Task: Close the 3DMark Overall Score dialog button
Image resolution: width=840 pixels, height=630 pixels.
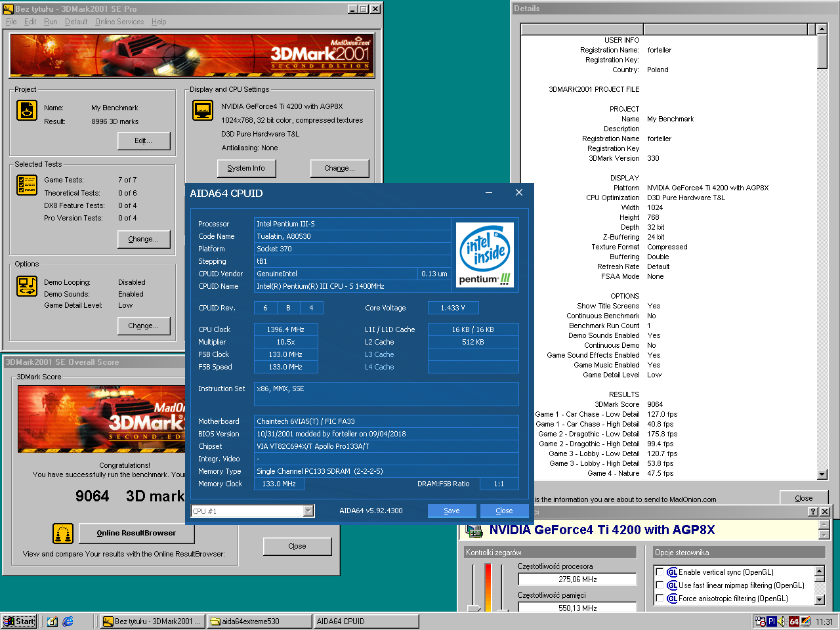Action: click(297, 546)
